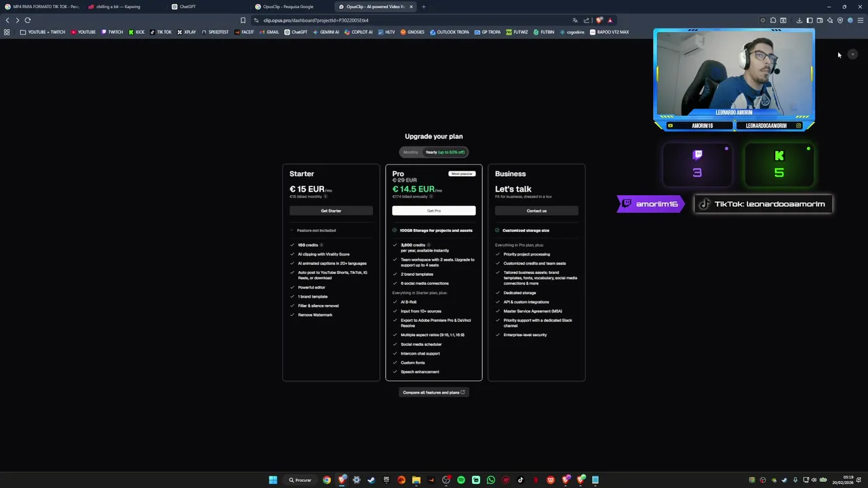Close the upgrade plan dialog
This screenshot has height=488, width=868.
click(x=852, y=54)
